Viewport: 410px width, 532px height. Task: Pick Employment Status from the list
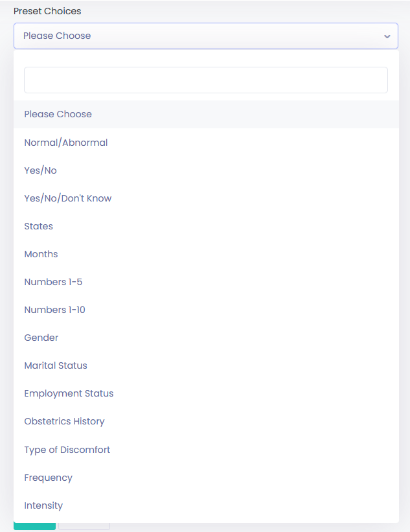206,393
